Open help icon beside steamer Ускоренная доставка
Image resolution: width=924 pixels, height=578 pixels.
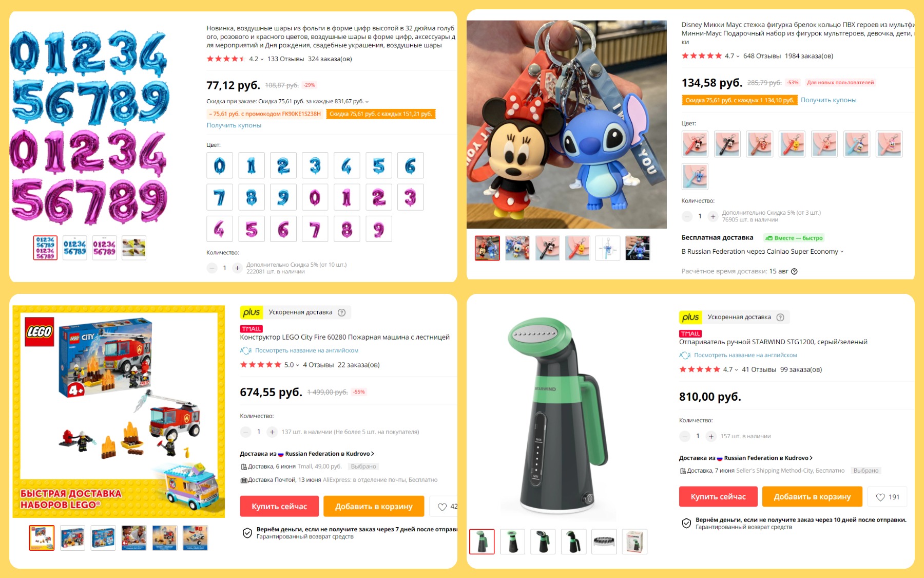(x=780, y=317)
